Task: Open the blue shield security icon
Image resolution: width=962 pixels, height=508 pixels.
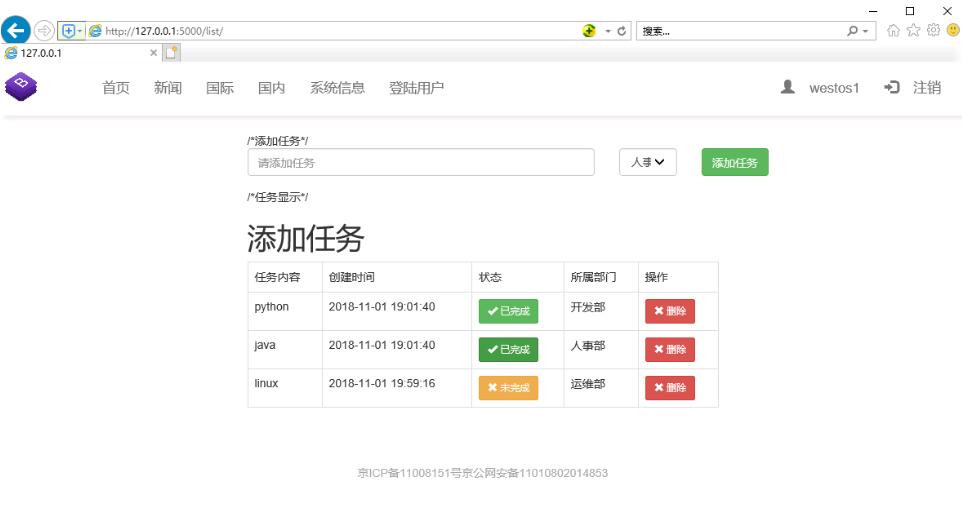Action: tap(69, 31)
